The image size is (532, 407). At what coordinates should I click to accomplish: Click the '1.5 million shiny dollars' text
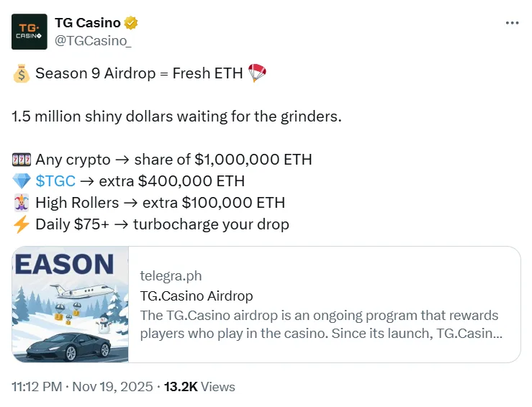[x=176, y=116]
